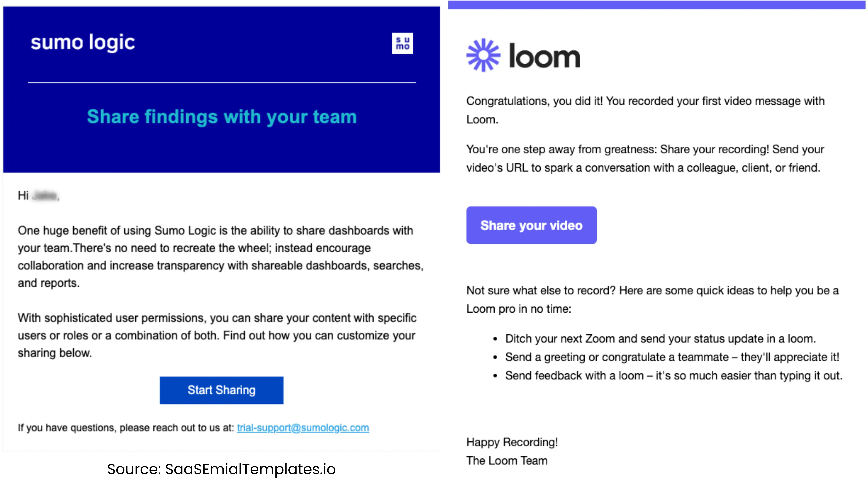The image size is (868, 484).
Task: Open the trial-support@sumologic.com email link
Action: tap(303, 428)
